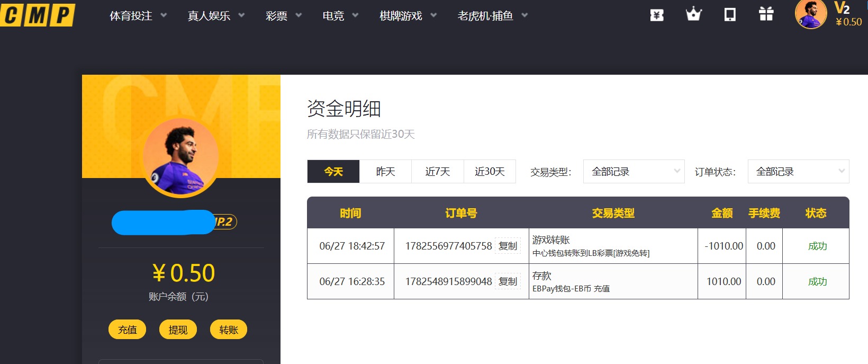Click the 订单号 column header
Image resolution: width=868 pixels, height=364 pixels.
pos(461,213)
